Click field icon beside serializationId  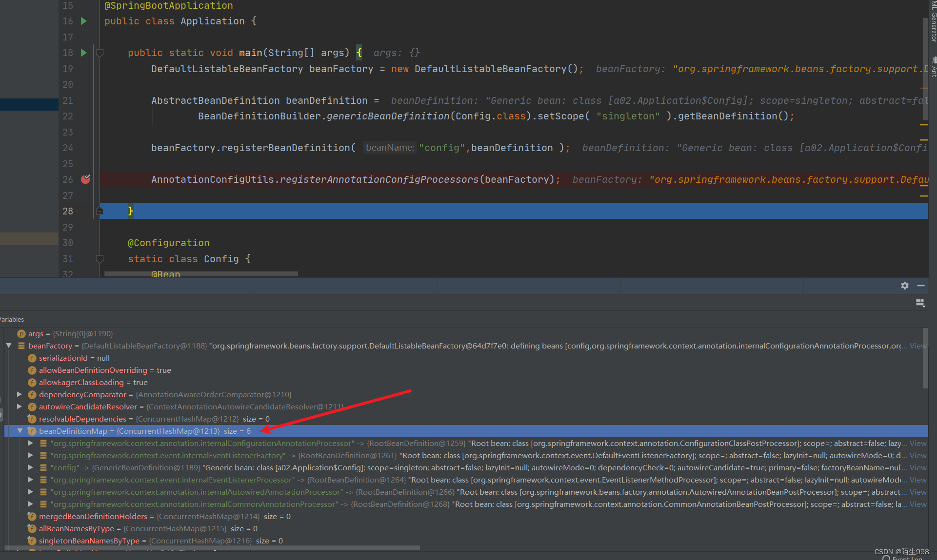coord(32,358)
